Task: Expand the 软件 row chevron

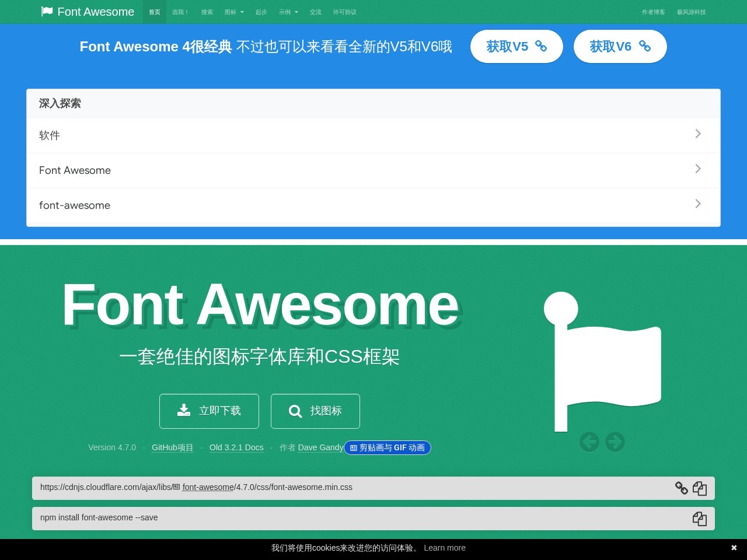Action: click(x=698, y=134)
